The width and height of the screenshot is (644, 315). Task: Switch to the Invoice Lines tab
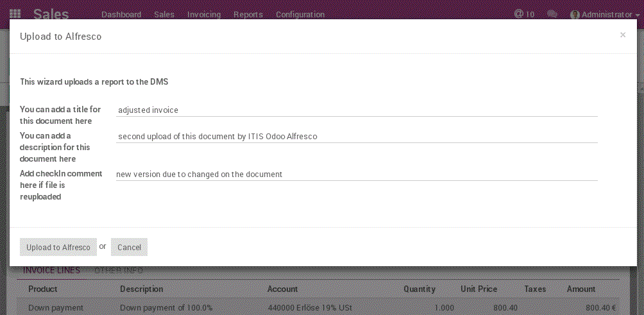51,271
